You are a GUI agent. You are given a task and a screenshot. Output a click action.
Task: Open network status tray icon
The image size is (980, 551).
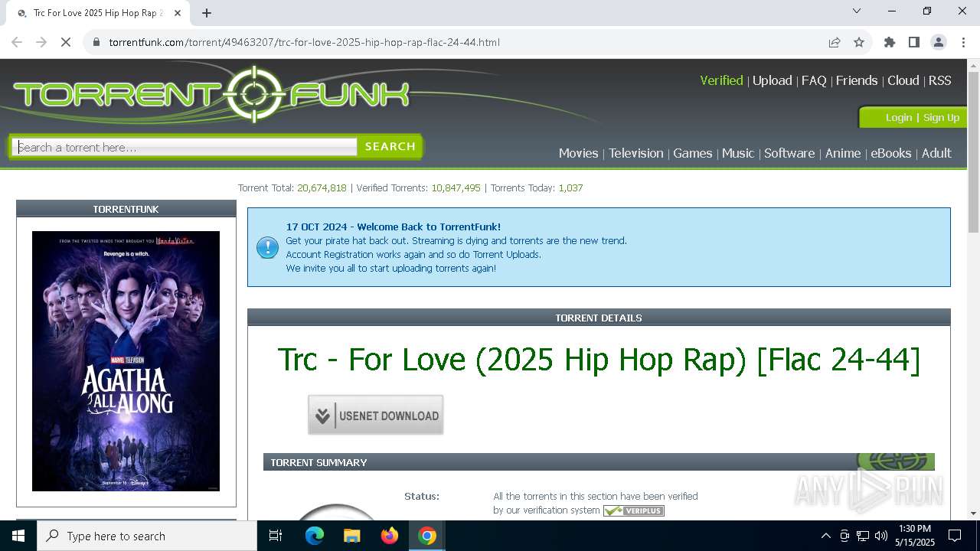coord(863,536)
